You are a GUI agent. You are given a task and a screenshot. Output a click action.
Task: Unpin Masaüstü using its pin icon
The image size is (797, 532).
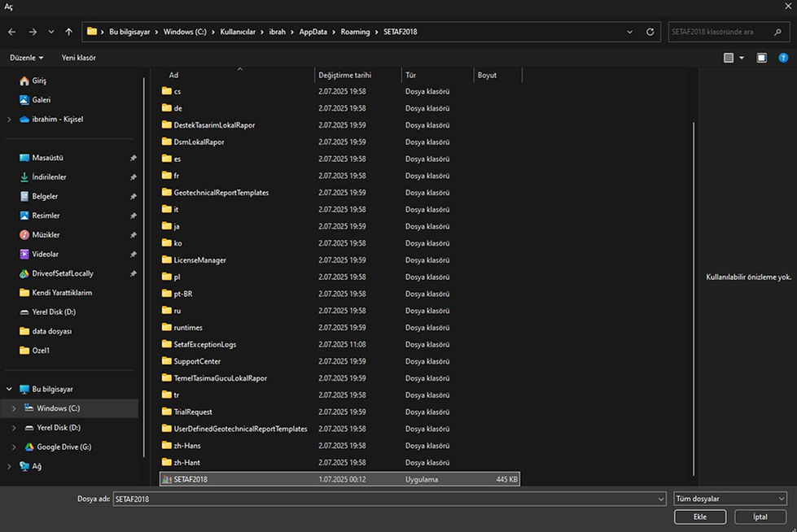pyautogui.click(x=134, y=158)
